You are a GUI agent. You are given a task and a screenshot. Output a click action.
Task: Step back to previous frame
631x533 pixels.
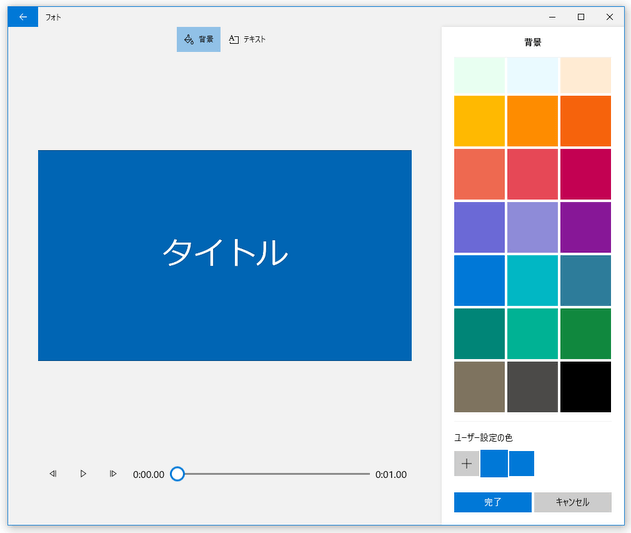(53, 474)
